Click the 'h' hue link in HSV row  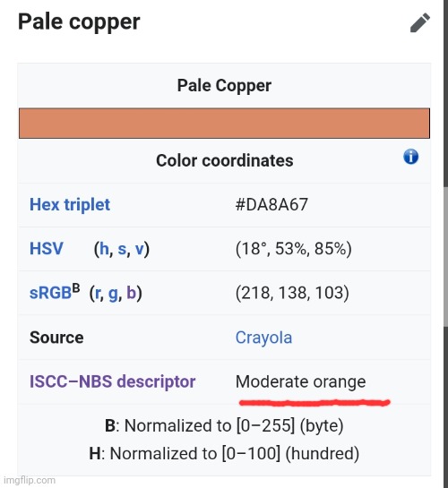[104, 249]
